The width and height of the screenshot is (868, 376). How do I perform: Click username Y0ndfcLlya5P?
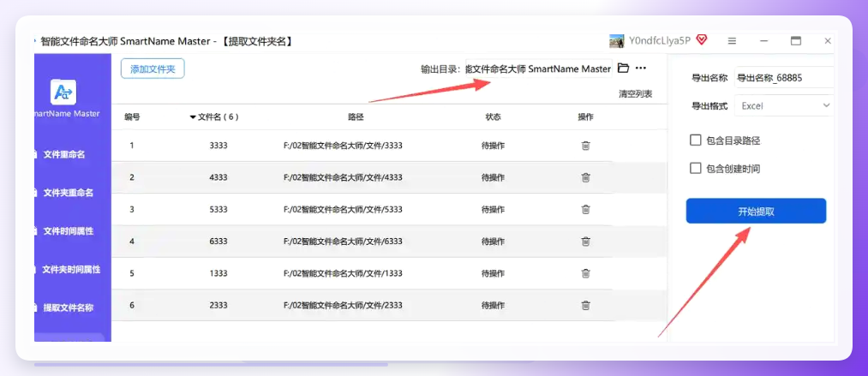(659, 40)
